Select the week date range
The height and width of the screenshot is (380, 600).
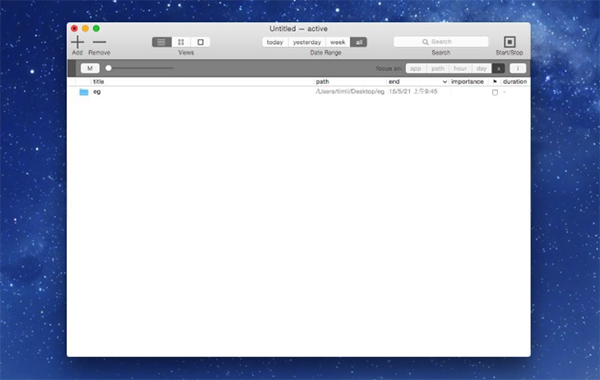coord(338,42)
